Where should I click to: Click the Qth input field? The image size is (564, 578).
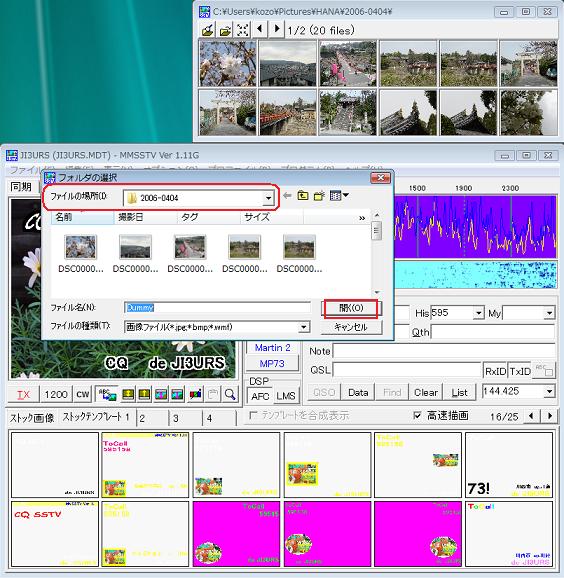tap(493, 332)
